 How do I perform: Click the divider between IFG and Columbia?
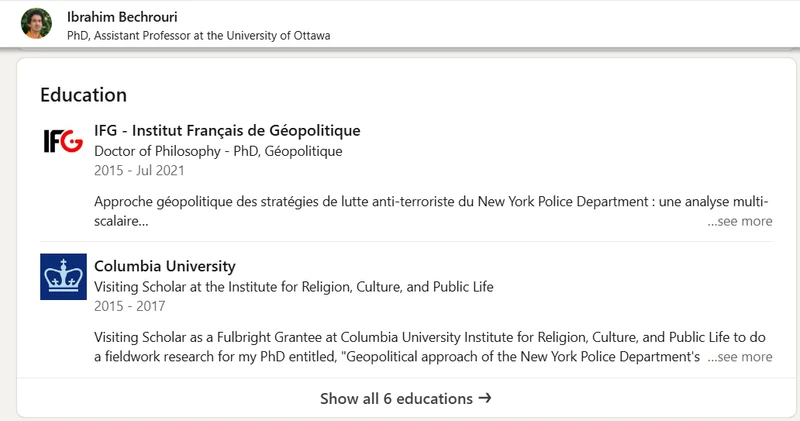407,242
